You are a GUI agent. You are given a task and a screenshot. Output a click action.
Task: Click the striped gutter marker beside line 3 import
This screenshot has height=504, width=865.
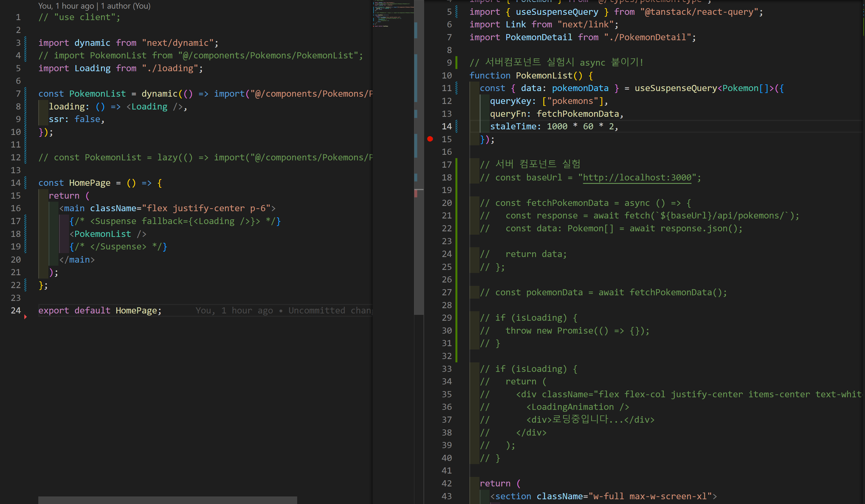[25, 43]
